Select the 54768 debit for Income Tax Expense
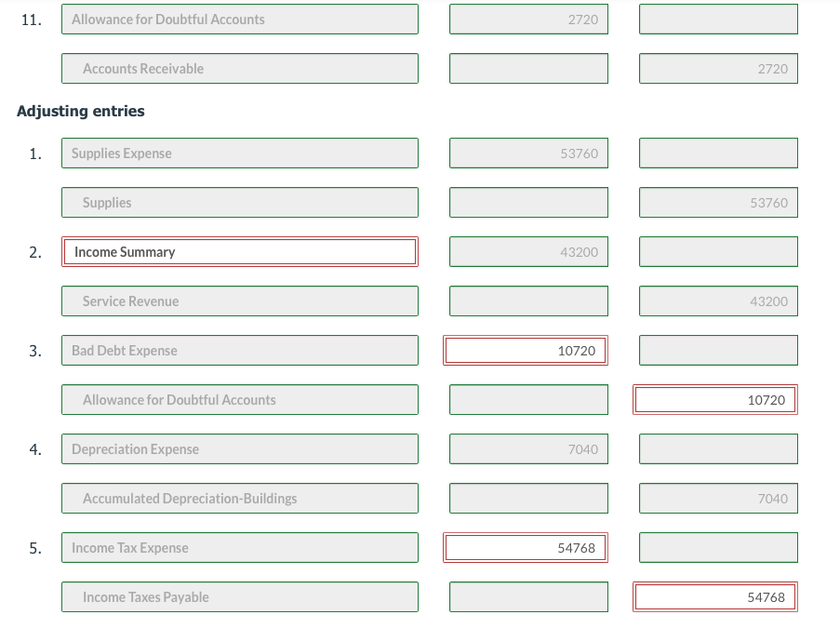Screen dimensions: 840x628 point(526,548)
